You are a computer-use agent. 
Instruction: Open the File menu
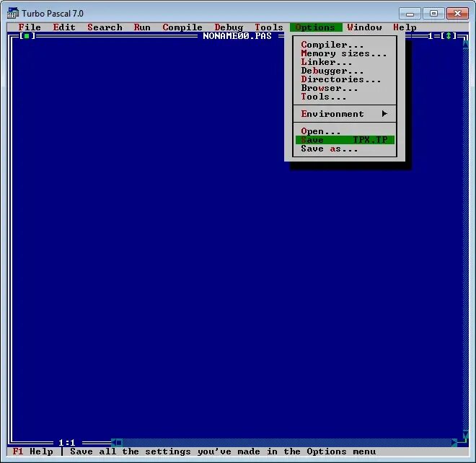tap(30, 27)
